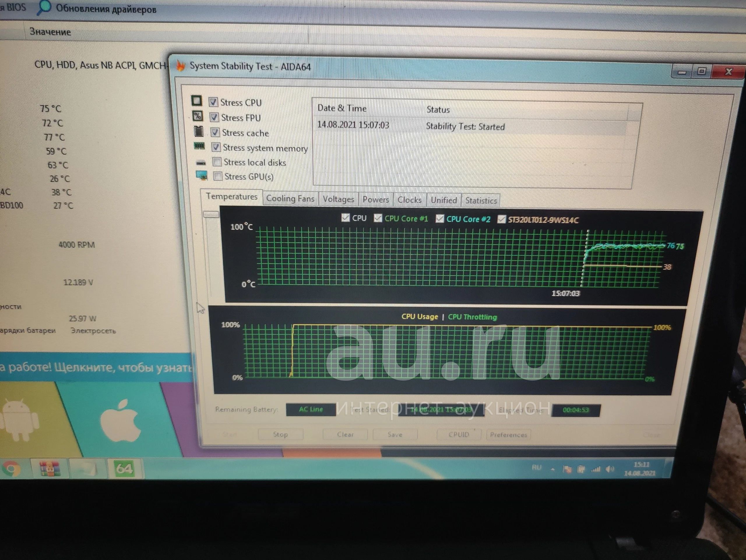Click the CPU chip icon beside Stress CPU
The height and width of the screenshot is (560, 746).
point(197,101)
